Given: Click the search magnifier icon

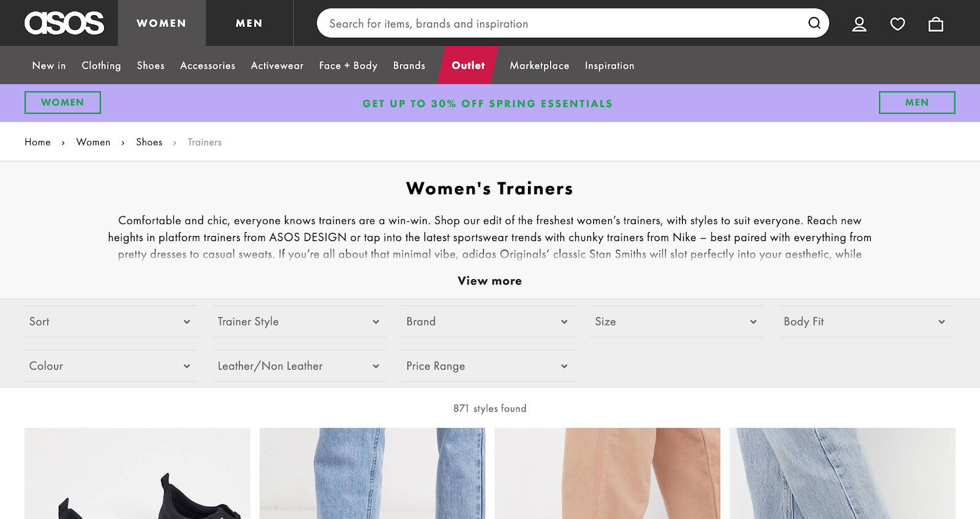Looking at the screenshot, I should (x=814, y=23).
